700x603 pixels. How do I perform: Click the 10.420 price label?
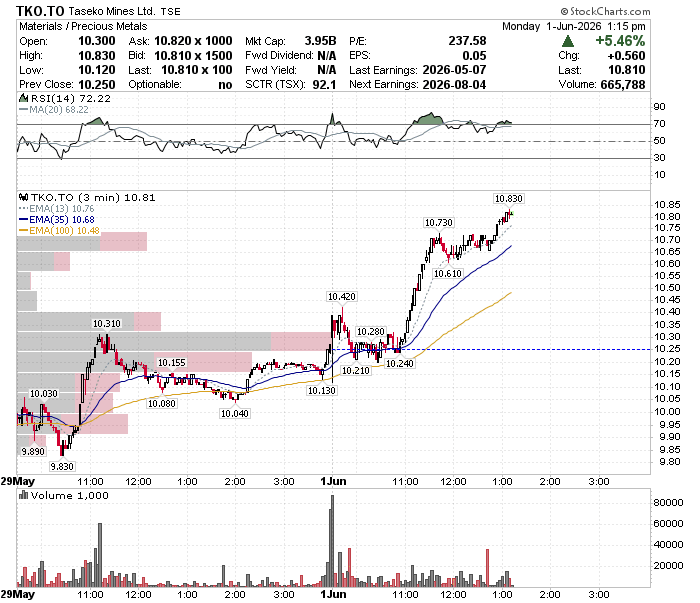point(342,297)
